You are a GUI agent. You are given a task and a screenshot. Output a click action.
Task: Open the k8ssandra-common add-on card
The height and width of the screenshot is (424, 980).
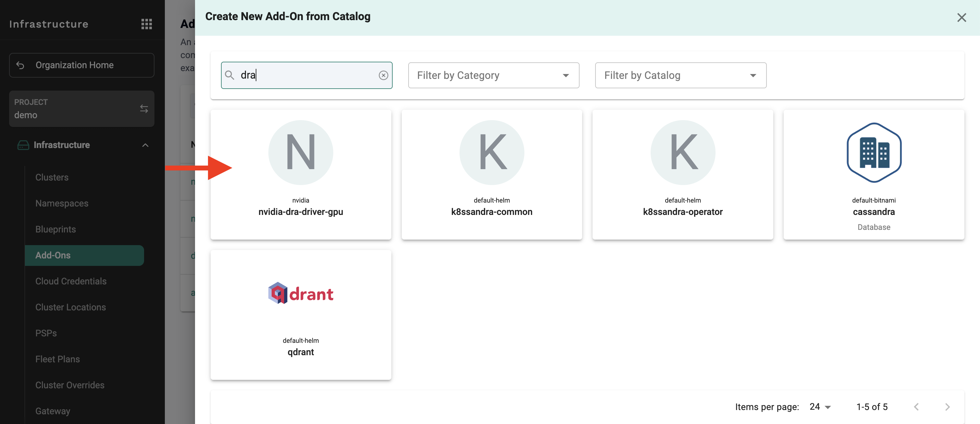(492, 174)
